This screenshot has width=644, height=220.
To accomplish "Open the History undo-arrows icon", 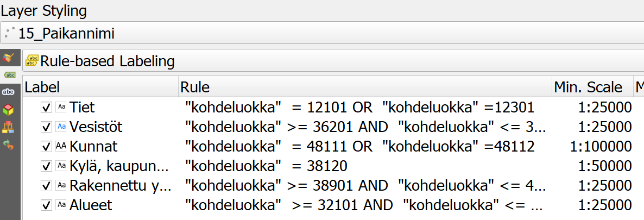I will point(9,144).
